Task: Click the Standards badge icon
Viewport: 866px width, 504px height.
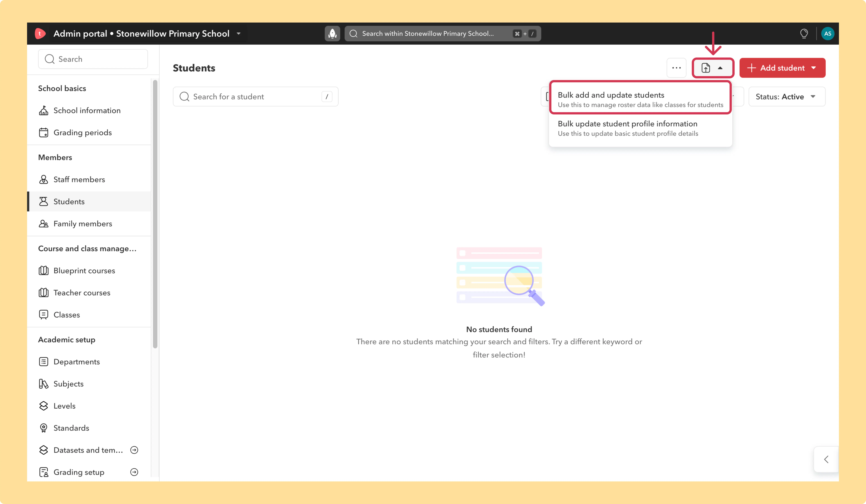Action: pos(44,428)
